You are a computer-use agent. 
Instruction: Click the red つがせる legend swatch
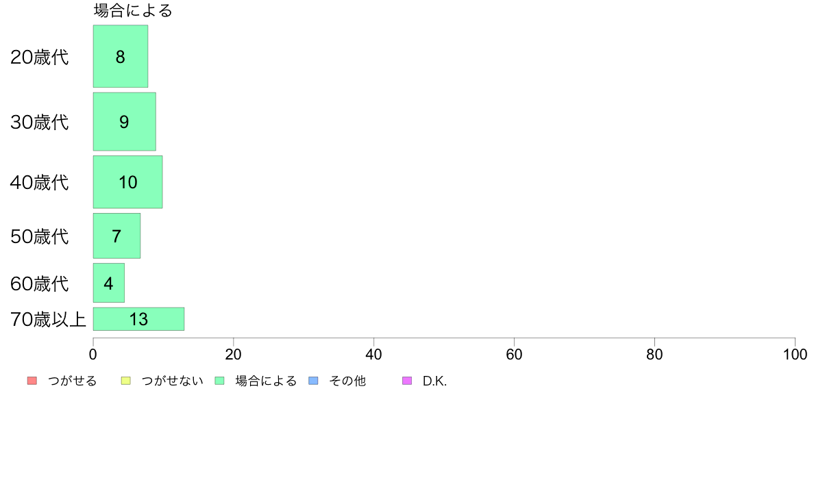tap(32, 381)
